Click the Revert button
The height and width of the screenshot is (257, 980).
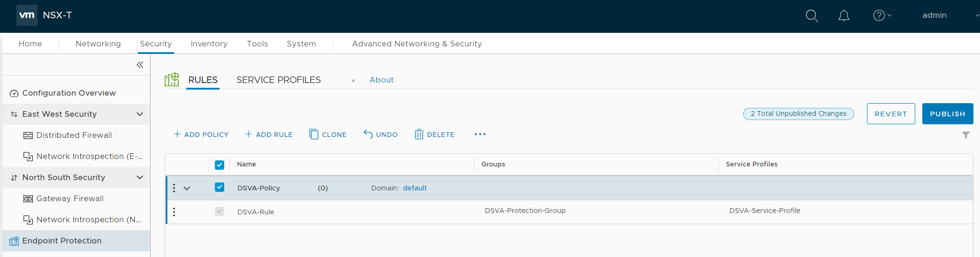(x=890, y=114)
